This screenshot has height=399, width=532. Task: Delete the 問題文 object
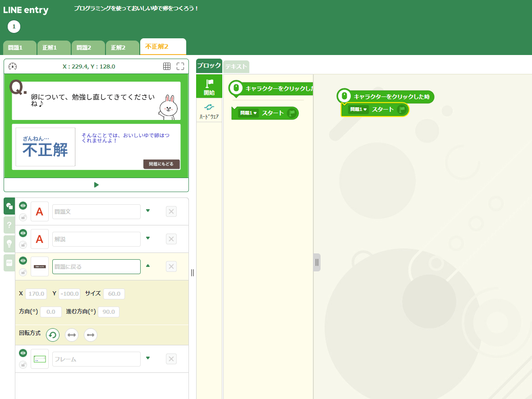(x=171, y=211)
